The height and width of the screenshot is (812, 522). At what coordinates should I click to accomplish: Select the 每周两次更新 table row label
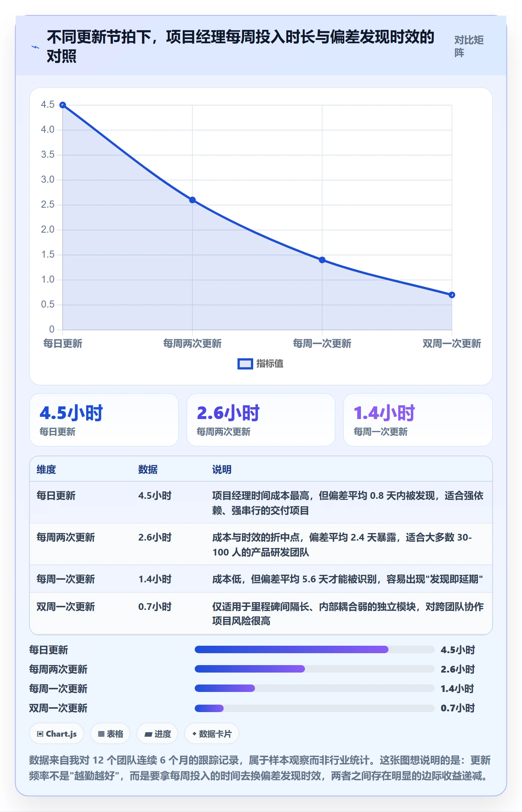[x=66, y=537]
